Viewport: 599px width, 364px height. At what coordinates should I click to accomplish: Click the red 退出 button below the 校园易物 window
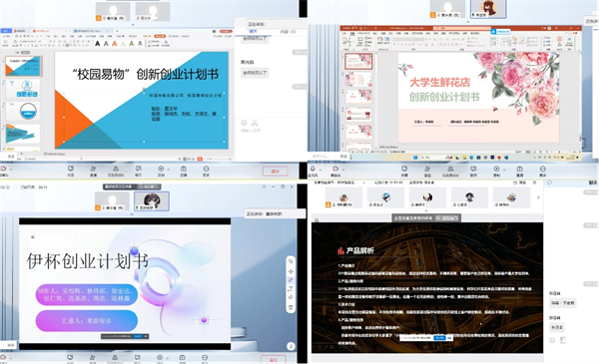276,172
